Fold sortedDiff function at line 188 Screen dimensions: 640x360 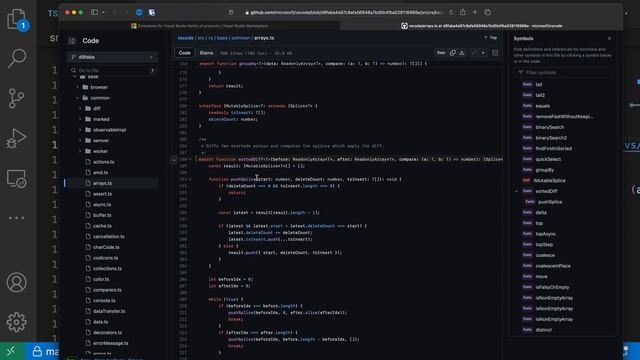click(x=190, y=160)
